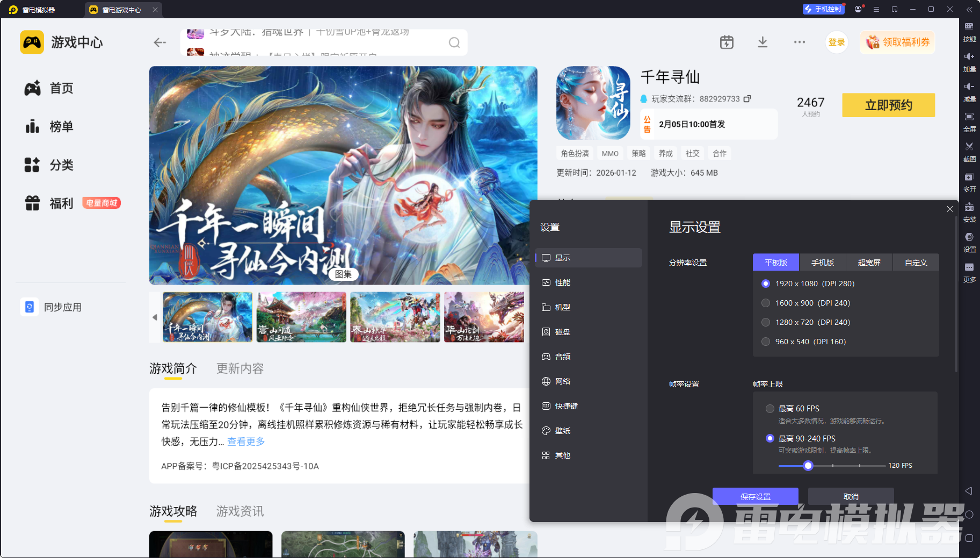This screenshot has width=980, height=558.
Task: Open the 游戏资讯 tab
Action: [x=240, y=511]
